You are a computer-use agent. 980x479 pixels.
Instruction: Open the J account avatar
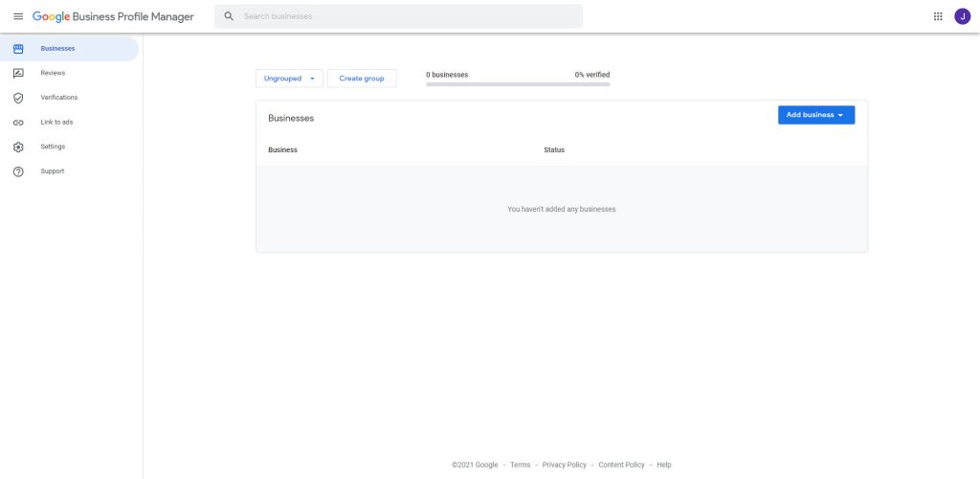coord(962,16)
